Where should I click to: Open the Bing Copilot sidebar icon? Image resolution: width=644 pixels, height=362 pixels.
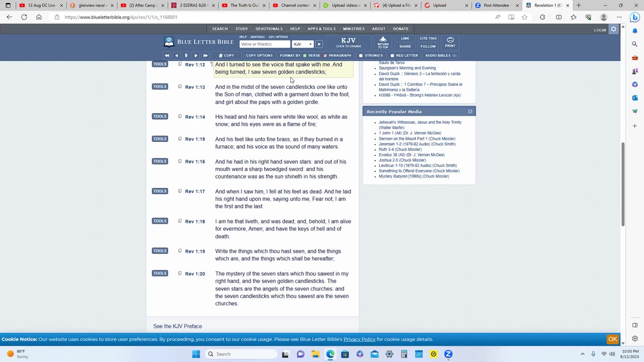point(634,18)
